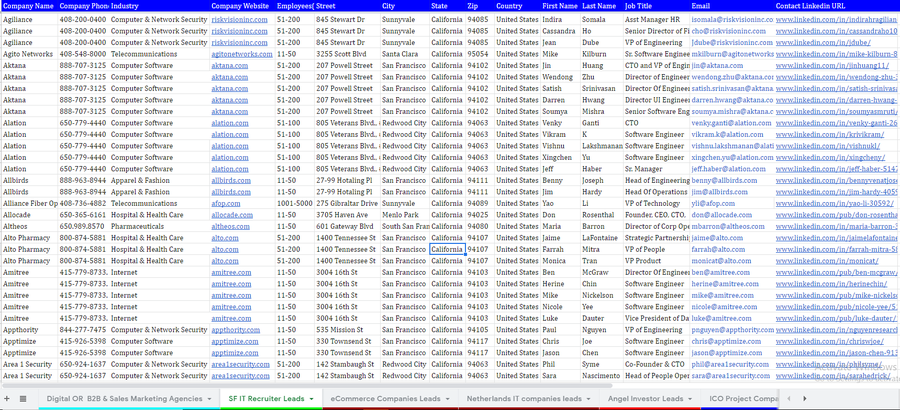Select the Company Name header cell
Viewport: 900px width, 420px height.
pos(29,6)
